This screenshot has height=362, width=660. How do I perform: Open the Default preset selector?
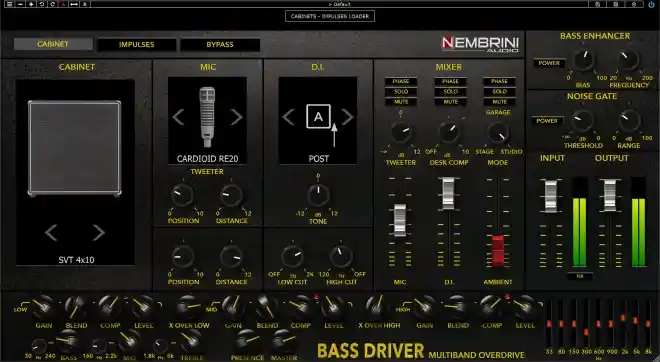339,4
